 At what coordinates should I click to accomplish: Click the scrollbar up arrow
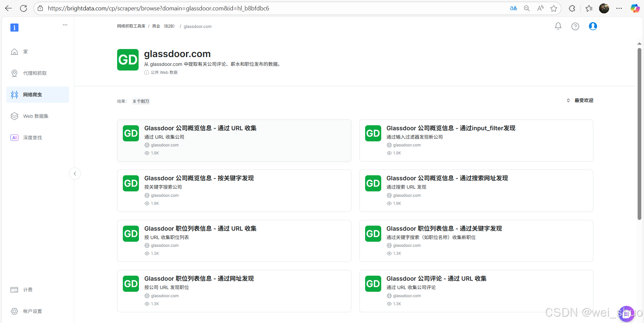point(639,44)
